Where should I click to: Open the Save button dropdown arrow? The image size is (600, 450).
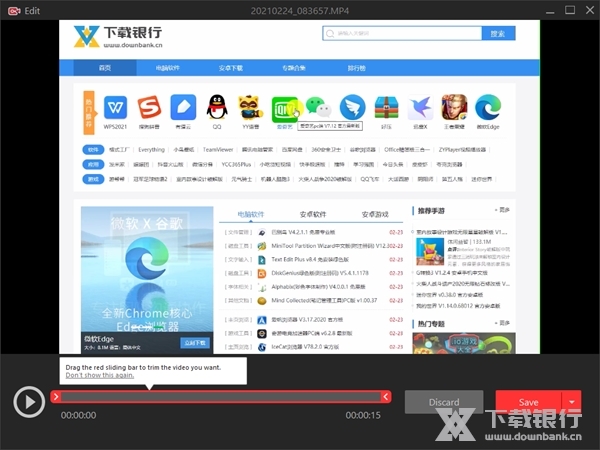click(x=572, y=402)
